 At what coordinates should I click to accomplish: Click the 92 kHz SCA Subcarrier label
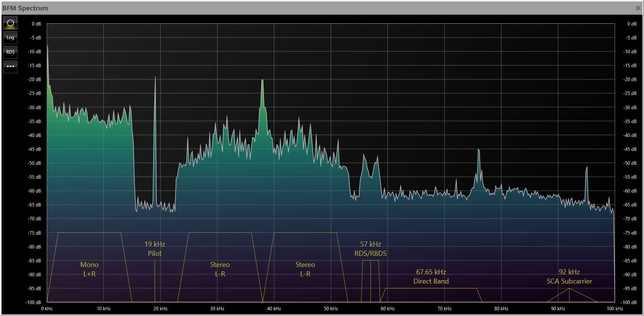[x=569, y=277]
